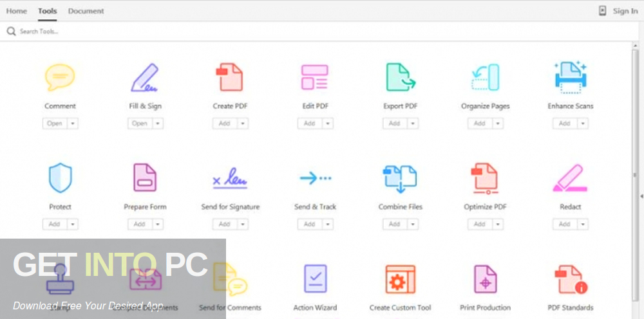Add the Redact tool
Image resolution: width=644 pixels, height=319 pixels.
pos(565,224)
